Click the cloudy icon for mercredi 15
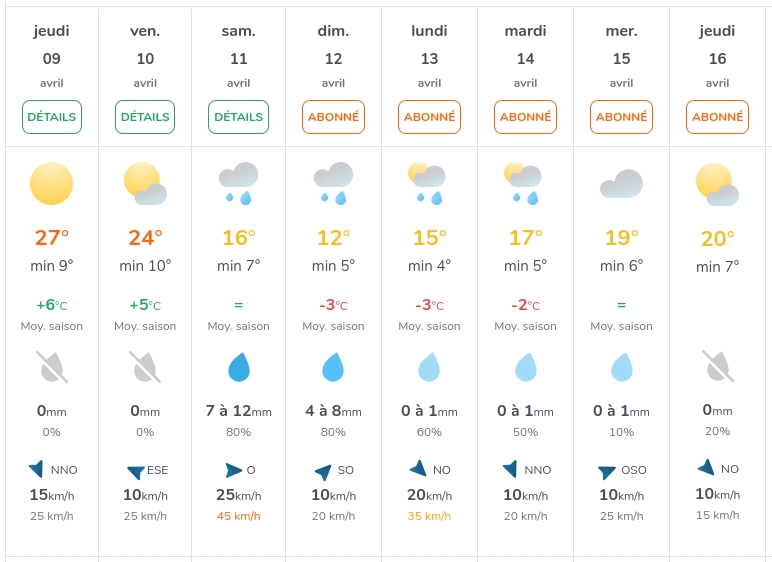Viewport: 772px width, 562px height. 621,184
